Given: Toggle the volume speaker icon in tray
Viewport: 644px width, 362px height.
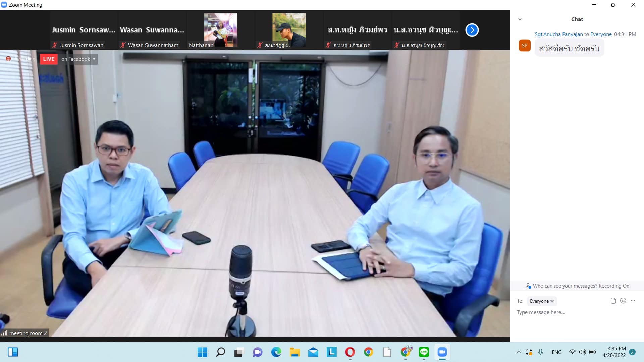Looking at the screenshot, I should 583,352.
